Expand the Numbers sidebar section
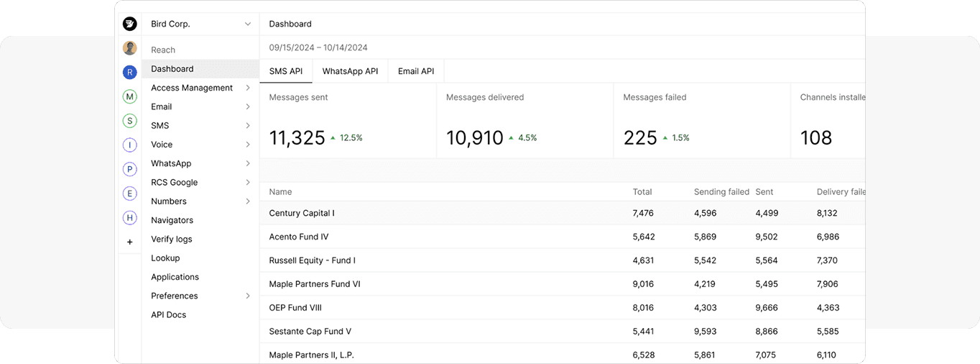Image resolution: width=980 pixels, height=364 pixels. [x=200, y=201]
